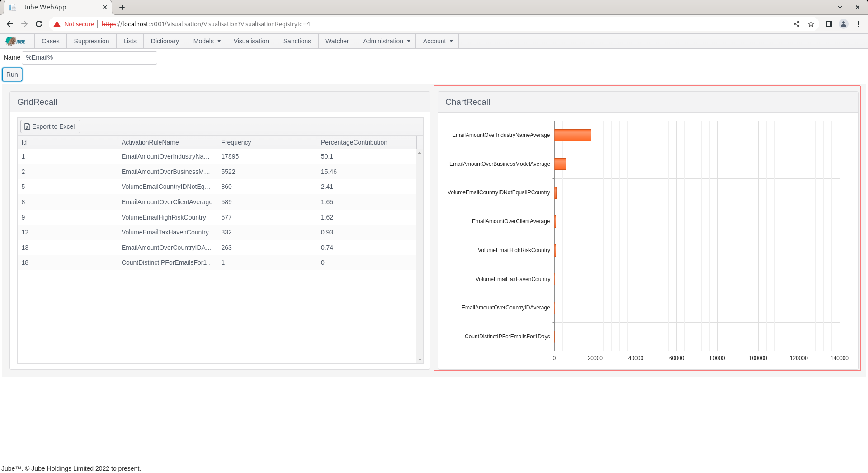868x473 pixels.
Task: Open the Watcher menu item
Action: [337, 41]
